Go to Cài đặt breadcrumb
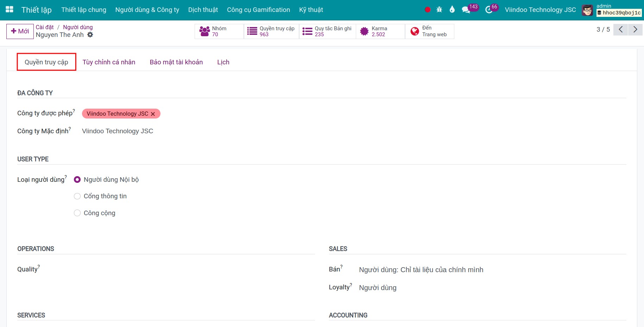644x327 pixels. click(45, 27)
